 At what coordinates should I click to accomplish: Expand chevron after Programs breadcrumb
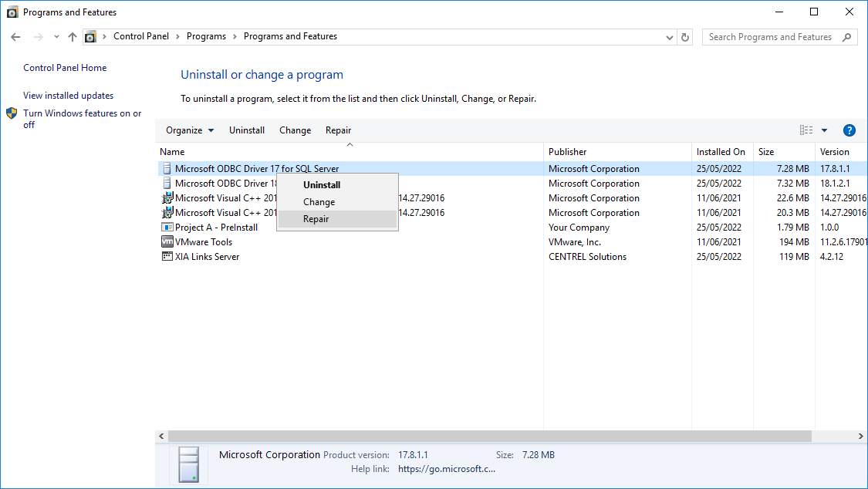[x=235, y=37]
